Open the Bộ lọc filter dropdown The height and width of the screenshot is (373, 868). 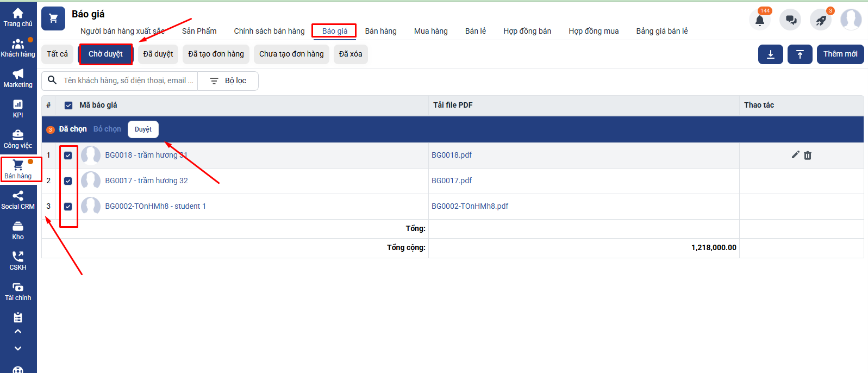coord(228,81)
